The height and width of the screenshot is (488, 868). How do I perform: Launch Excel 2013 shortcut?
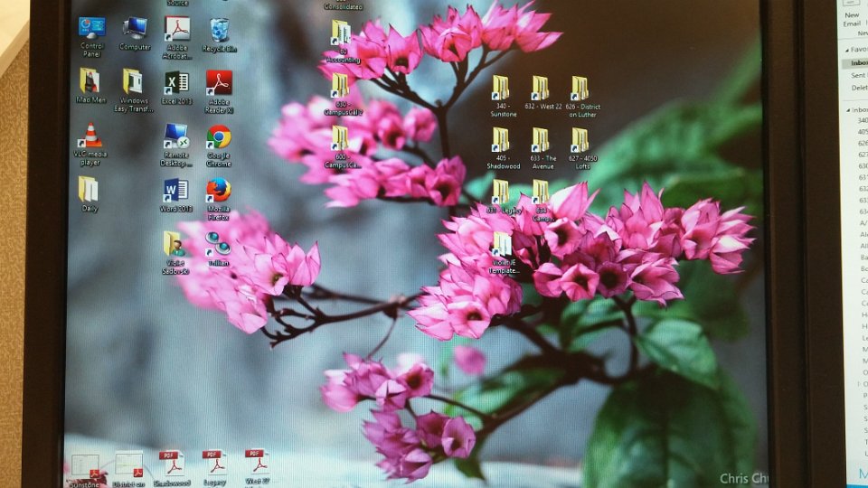point(176,83)
